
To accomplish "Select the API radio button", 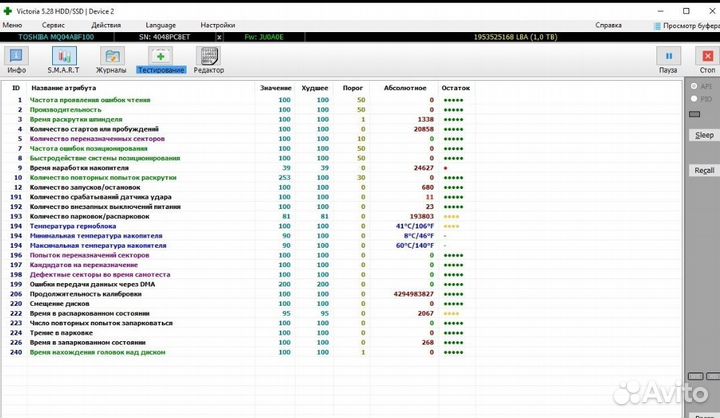I will click(696, 87).
